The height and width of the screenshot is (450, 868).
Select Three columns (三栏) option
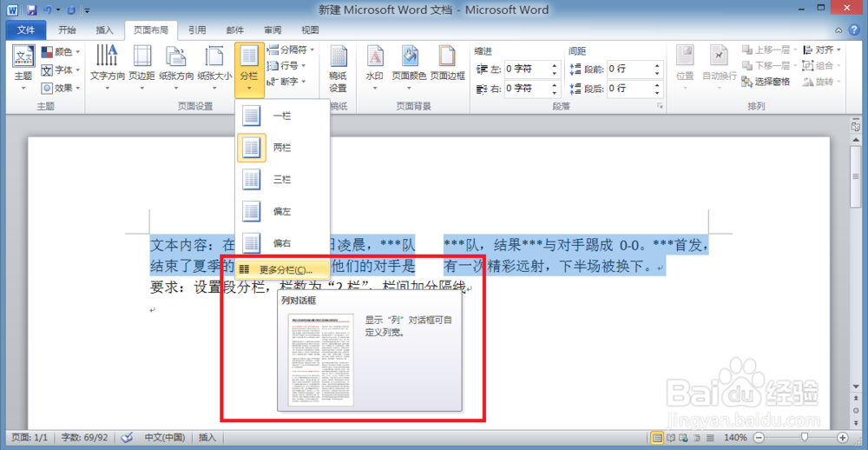282,180
